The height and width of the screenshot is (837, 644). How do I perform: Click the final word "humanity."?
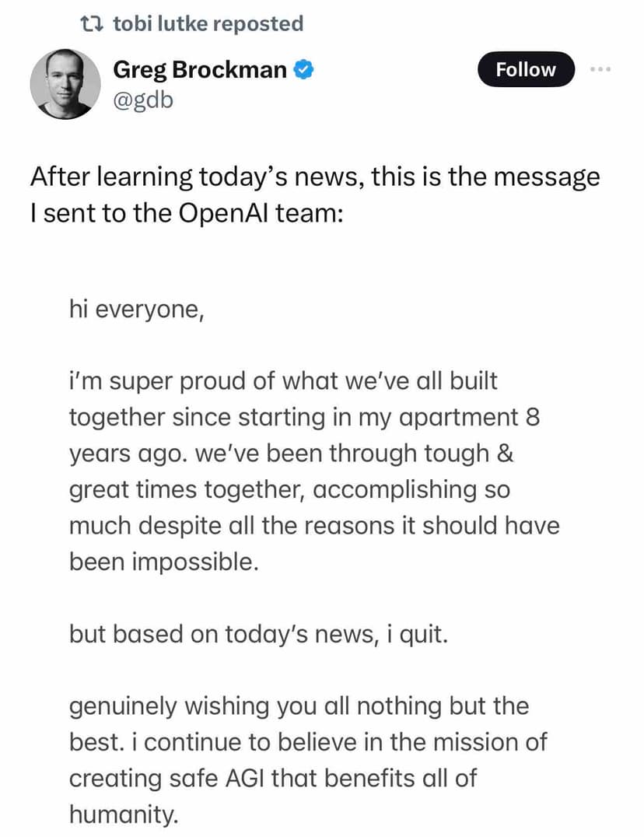[124, 814]
